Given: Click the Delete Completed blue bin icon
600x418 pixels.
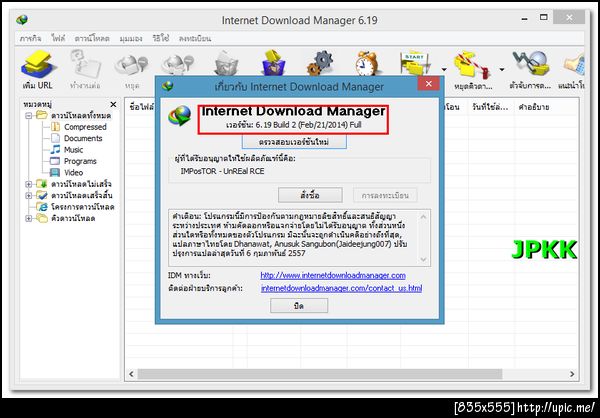Looking at the screenshot, I should pyautogui.click(x=274, y=63).
